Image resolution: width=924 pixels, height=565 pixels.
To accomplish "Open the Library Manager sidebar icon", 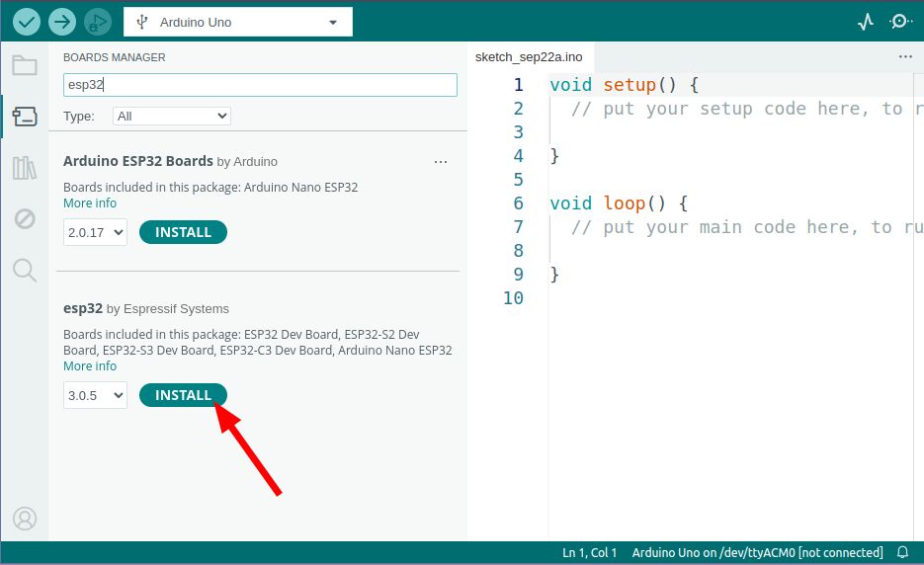I will pyautogui.click(x=25, y=167).
